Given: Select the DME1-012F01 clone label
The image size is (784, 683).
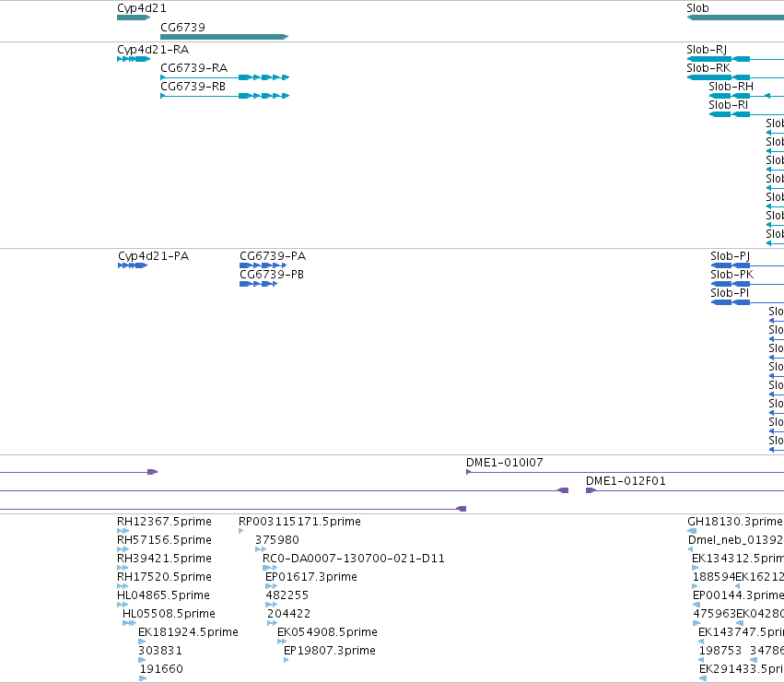Looking at the screenshot, I should tap(626, 481).
